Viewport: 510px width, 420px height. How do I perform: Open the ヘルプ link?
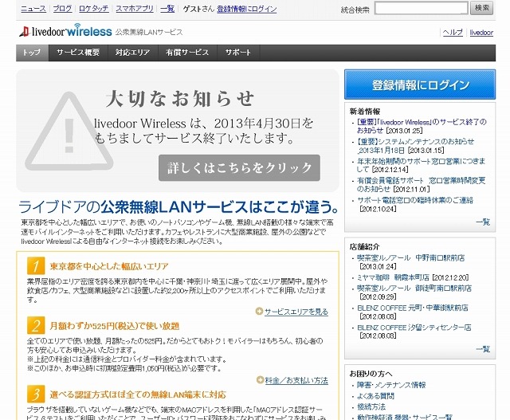pos(453,32)
